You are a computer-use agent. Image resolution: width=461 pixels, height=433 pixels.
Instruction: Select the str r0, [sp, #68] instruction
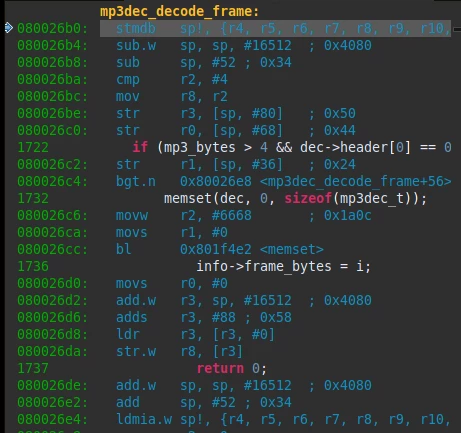coord(236,131)
